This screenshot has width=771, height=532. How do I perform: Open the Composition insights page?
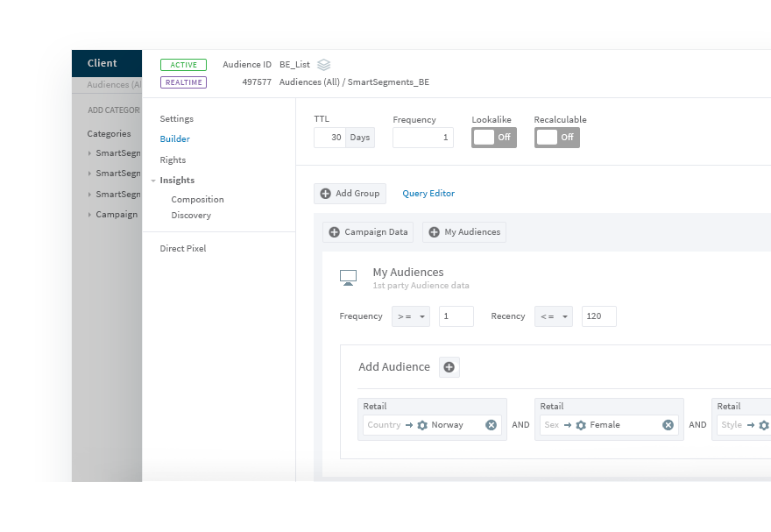pos(197,200)
